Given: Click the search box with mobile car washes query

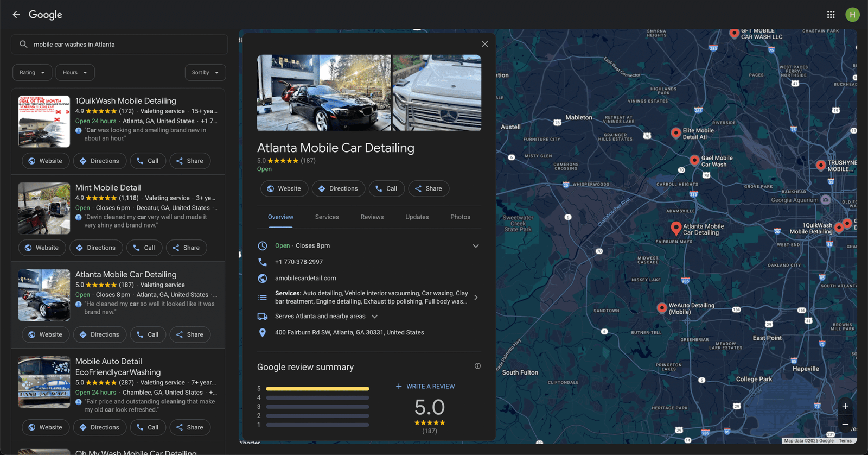Looking at the screenshot, I should [x=119, y=45].
